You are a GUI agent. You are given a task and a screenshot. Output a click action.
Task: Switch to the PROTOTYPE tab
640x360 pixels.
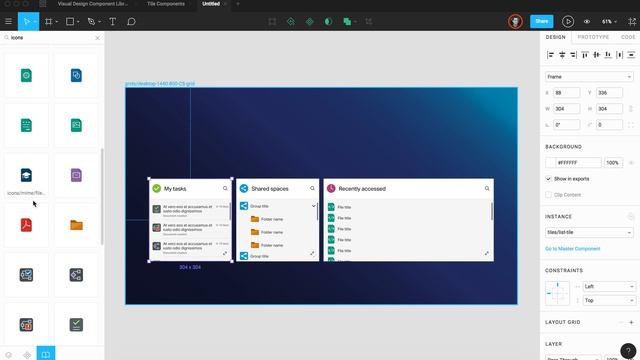click(x=593, y=37)
